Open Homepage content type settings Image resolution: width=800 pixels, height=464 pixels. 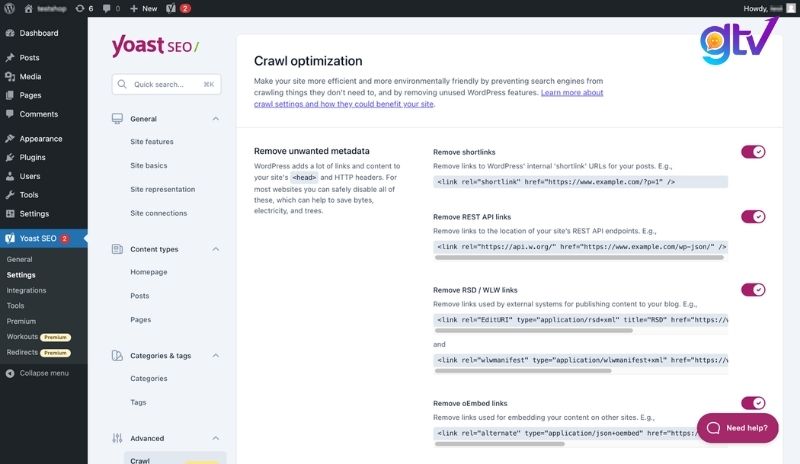(x=148, y=272)
